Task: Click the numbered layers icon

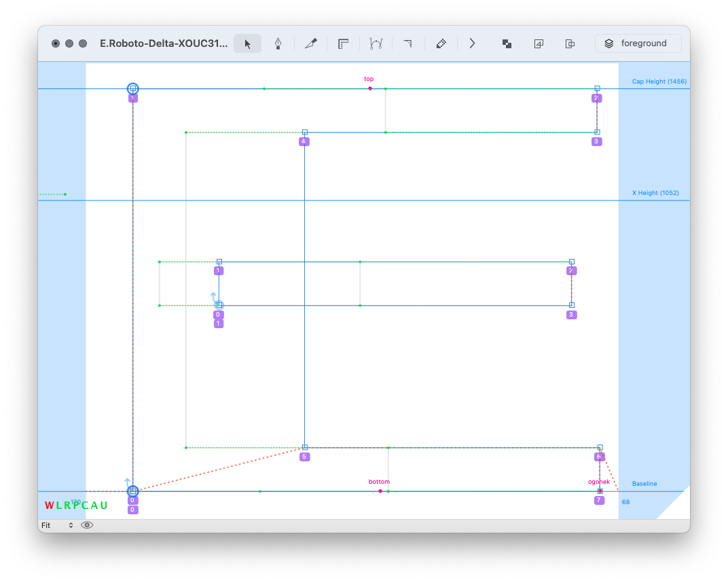Action: pyautogui.click(x=539, y=43)
